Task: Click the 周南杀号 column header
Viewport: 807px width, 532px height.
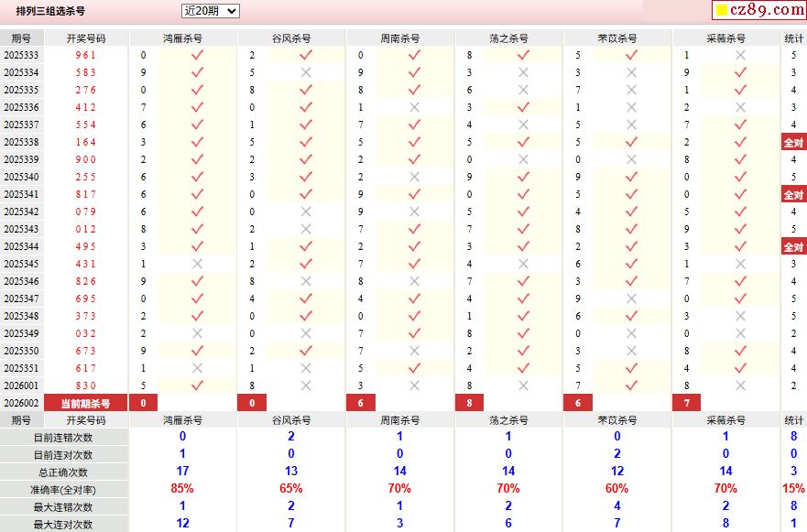Action: pos(400,38)
